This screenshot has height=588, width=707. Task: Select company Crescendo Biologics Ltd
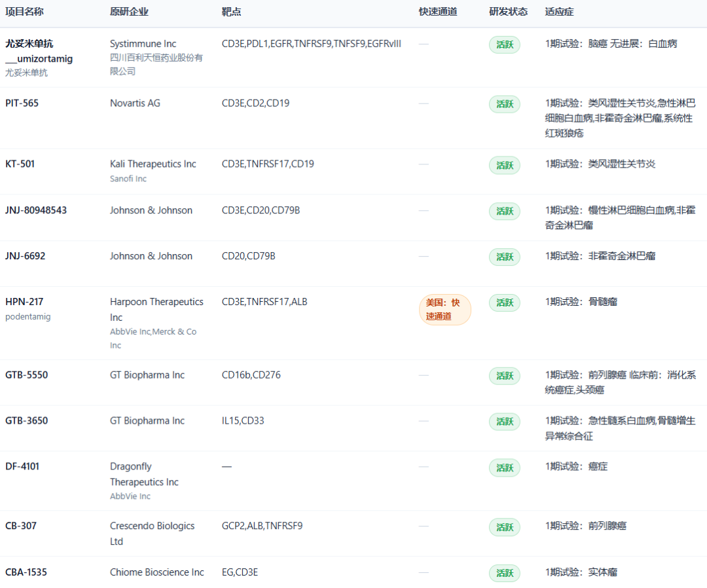tap(153, 534)
